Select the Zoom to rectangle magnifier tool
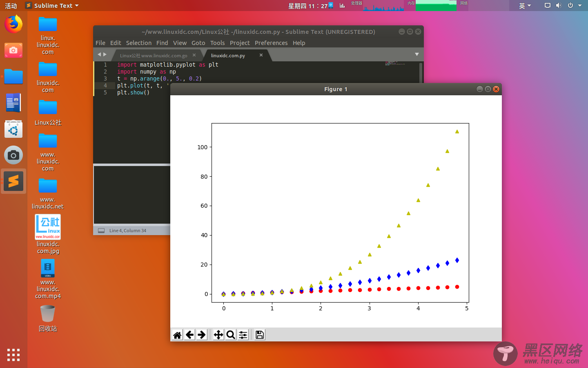 (231, 335)
